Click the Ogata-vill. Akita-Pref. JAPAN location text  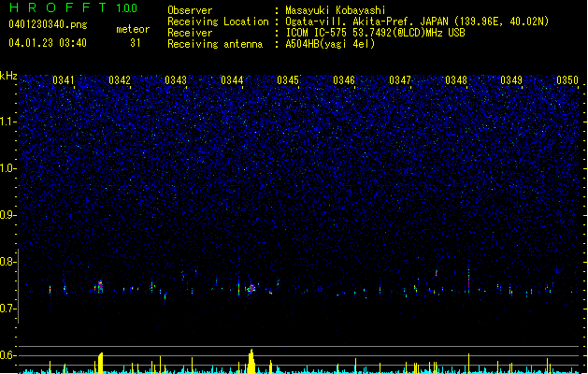pos(417,22)
